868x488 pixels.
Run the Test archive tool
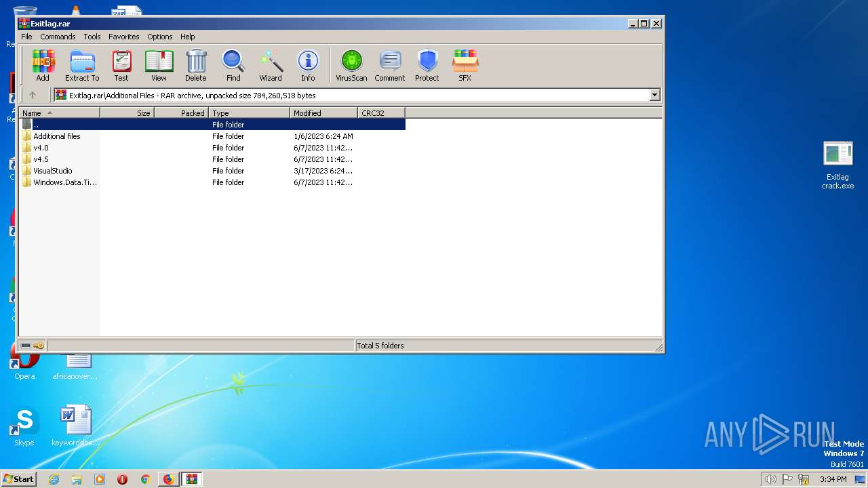tap(121, 66)
